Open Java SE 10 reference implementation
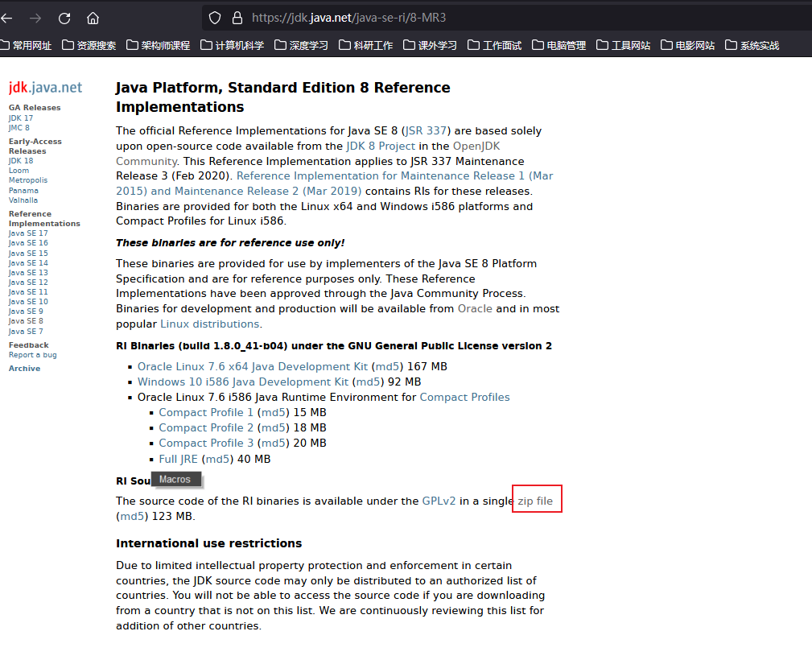The image size is (812, 656). (28, 302)
